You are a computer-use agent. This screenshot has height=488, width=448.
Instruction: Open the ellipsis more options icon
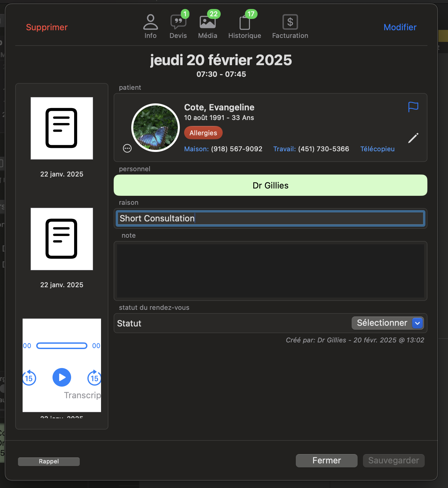pos(127,148)
